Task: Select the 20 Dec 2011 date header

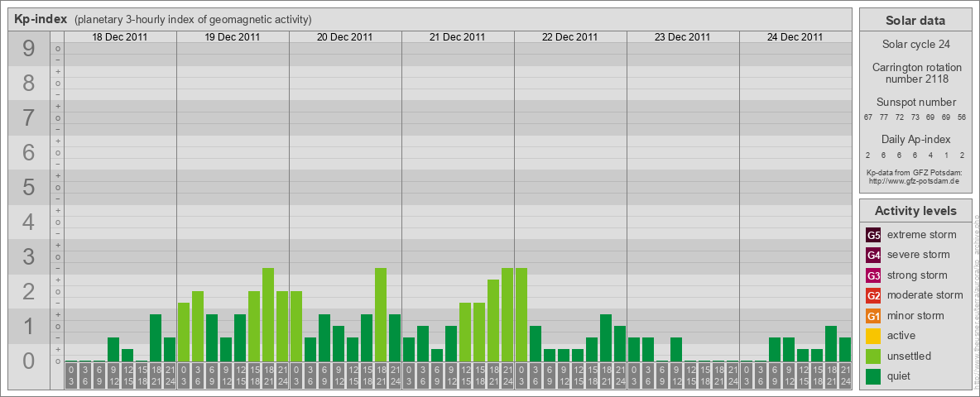Action: [x=345, y=37]
